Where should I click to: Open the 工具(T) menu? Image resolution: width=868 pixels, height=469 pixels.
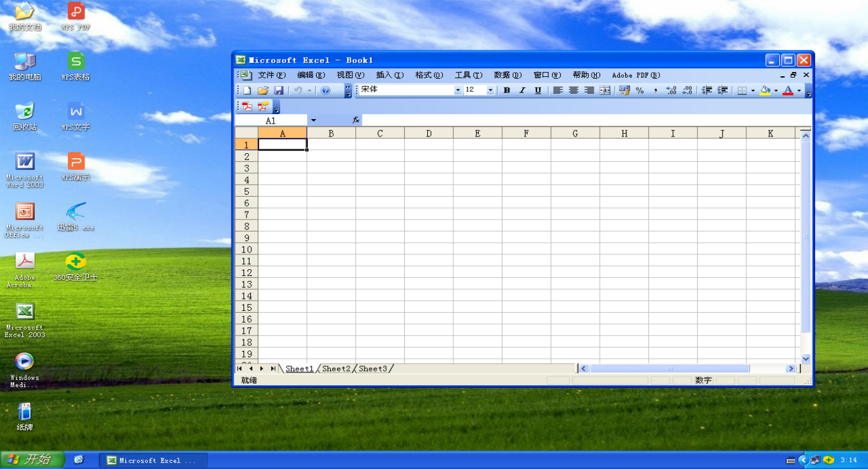[x=469, y=75]
